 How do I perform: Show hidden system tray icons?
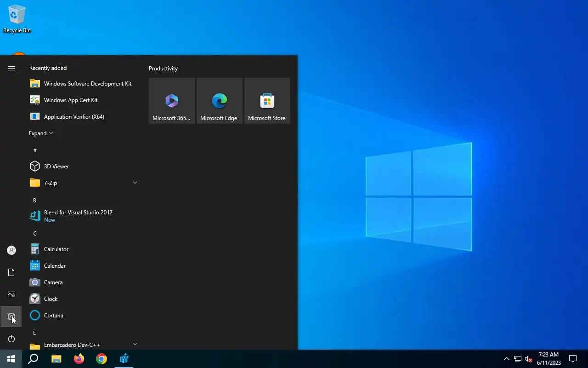506,359
